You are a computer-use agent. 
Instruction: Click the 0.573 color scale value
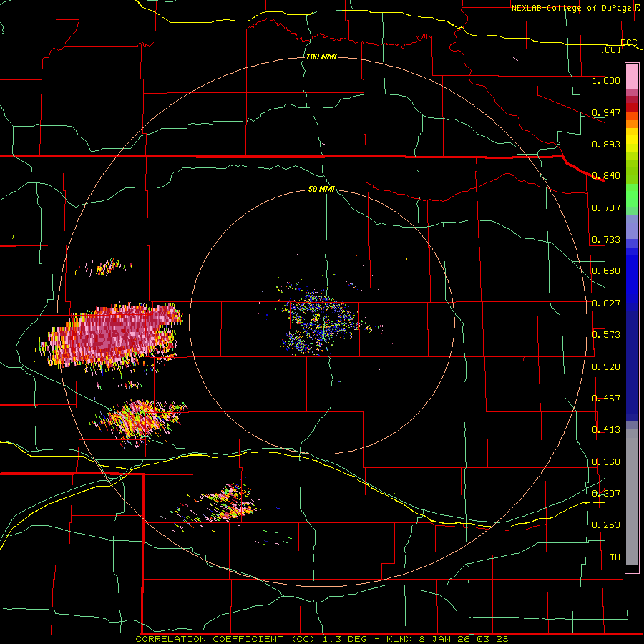(x=606, y=335)
